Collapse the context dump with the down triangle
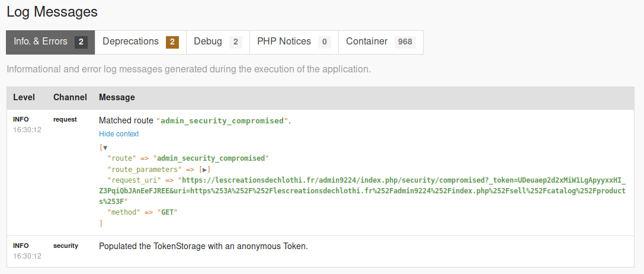The height and width of the screenshot is (274, 644). coord(105,148)
